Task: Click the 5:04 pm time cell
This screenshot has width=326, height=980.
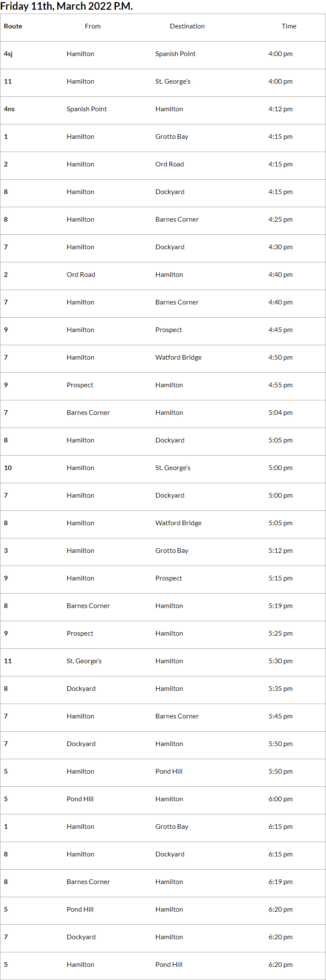Action: click(x=280, y=413)
